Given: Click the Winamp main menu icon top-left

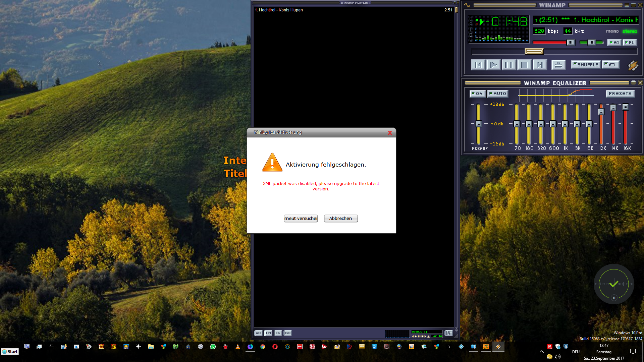Looking at the screenshot, I should click(x=467, y=5).
